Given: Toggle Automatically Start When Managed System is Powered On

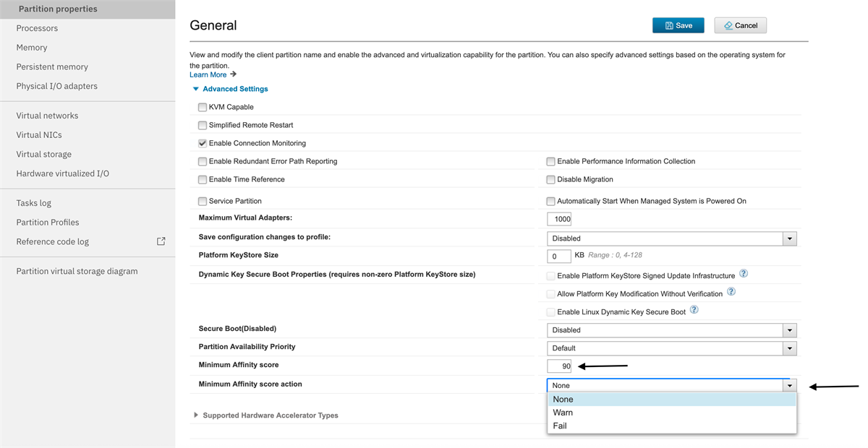Looking at the screenshot, I should click(551, 201).
